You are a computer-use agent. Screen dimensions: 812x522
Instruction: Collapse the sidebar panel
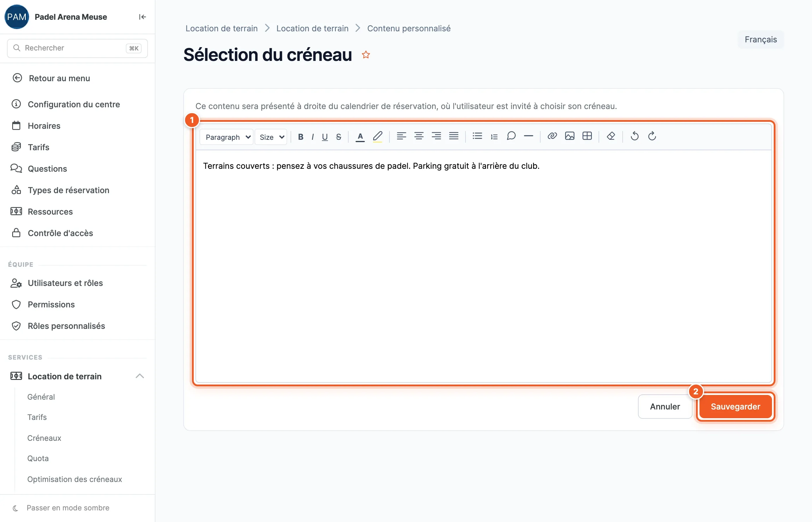click(x=142, y=17)
